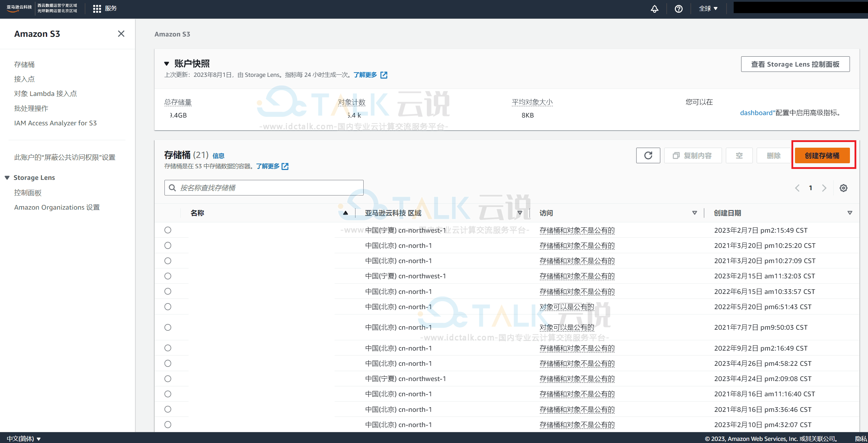The image size is (868, 443).
Task: Select bucket created 2023年4月26日 pm4:58:22
Action: tap(168, 363)
